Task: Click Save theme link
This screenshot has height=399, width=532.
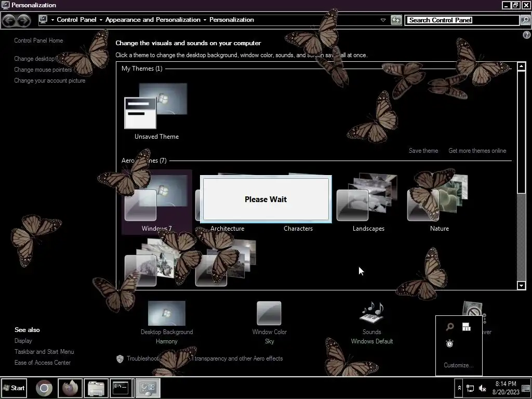Action: pyautogui.click(x=423, y=151)
